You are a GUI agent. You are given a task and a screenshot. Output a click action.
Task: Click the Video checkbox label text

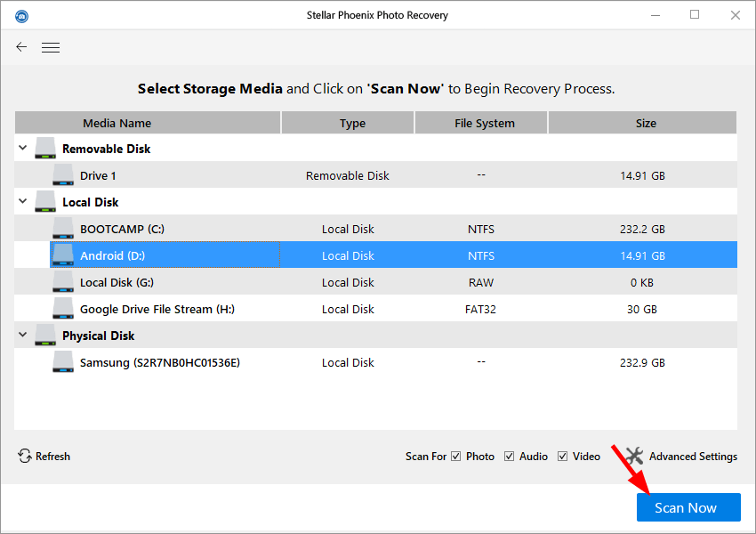pos(586,457)
